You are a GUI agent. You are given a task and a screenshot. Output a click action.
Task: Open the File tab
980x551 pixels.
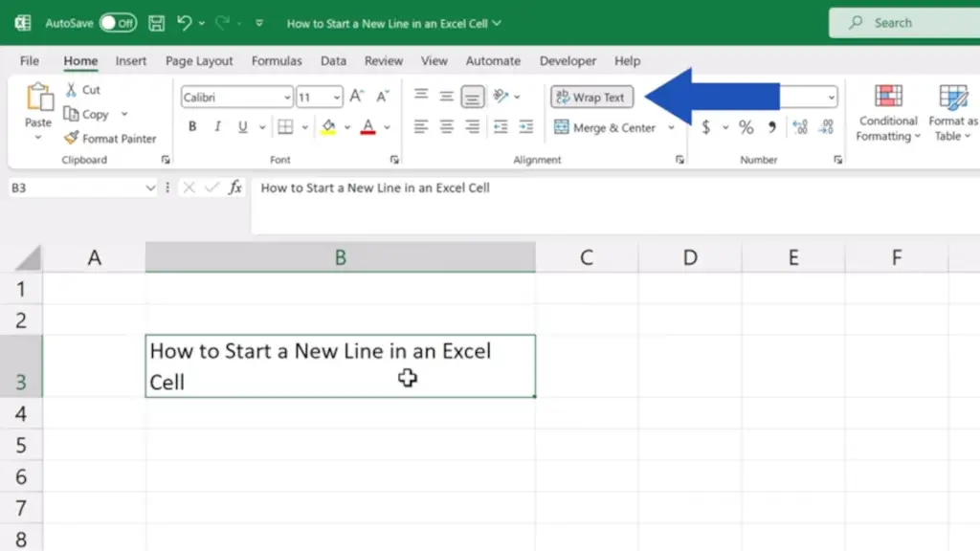30,60
